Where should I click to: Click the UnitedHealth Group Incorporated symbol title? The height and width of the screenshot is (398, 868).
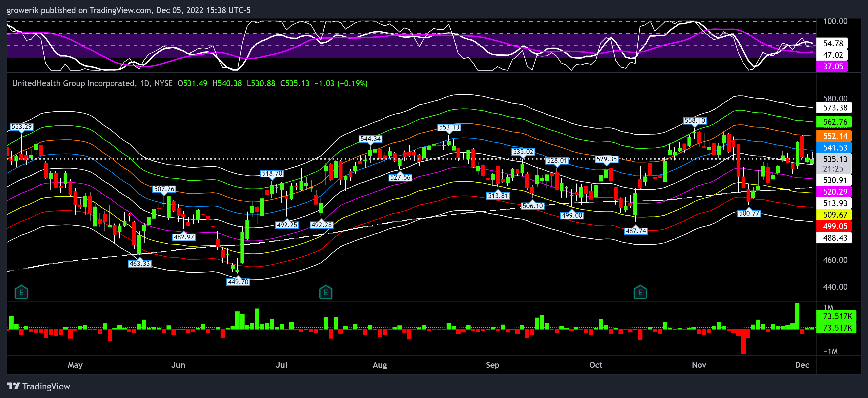[74, 83]
